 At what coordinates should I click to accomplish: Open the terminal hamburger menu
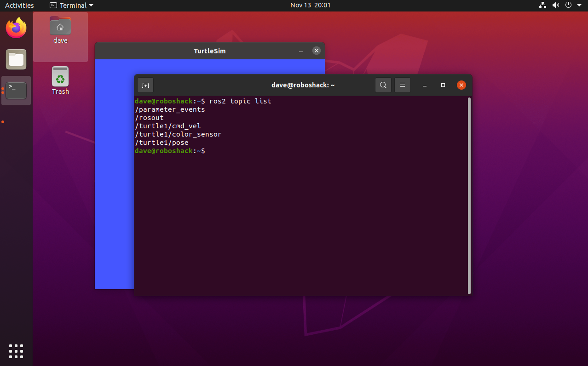click(x=402, y=85)
